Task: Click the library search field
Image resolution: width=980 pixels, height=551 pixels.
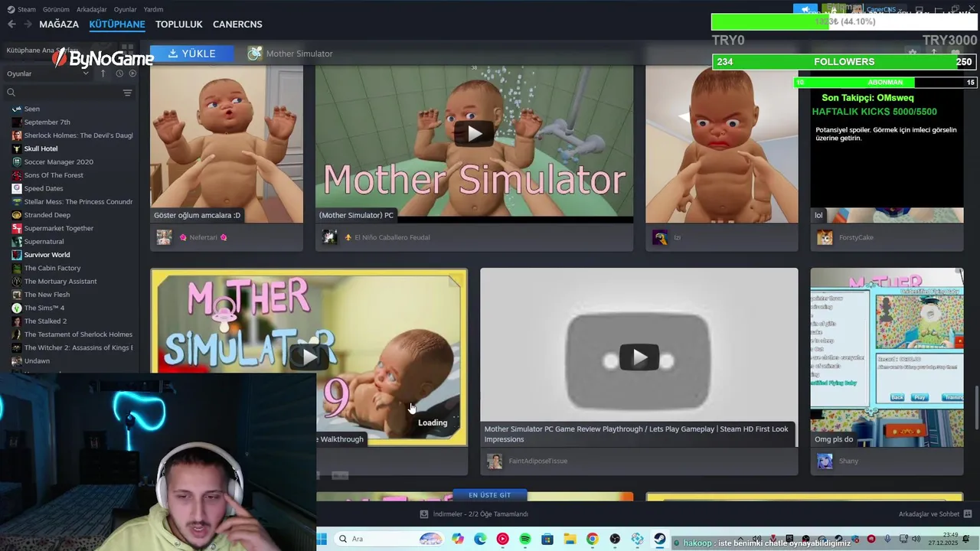Action: point(63,93)
